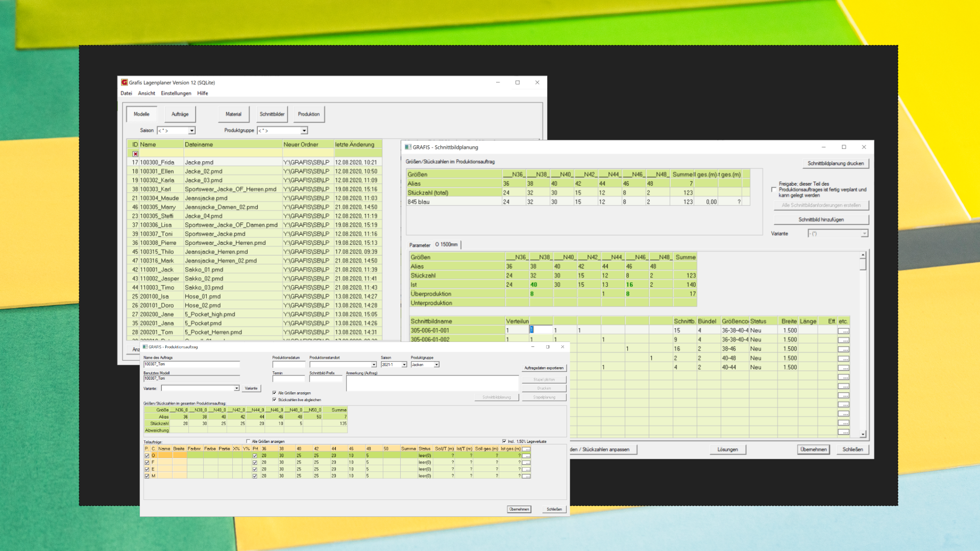Toggle 'Incl. 1,50% Legeverluste' checkbox
The height and width of the screenshot is (551, 980).
(x=504, y=441)
